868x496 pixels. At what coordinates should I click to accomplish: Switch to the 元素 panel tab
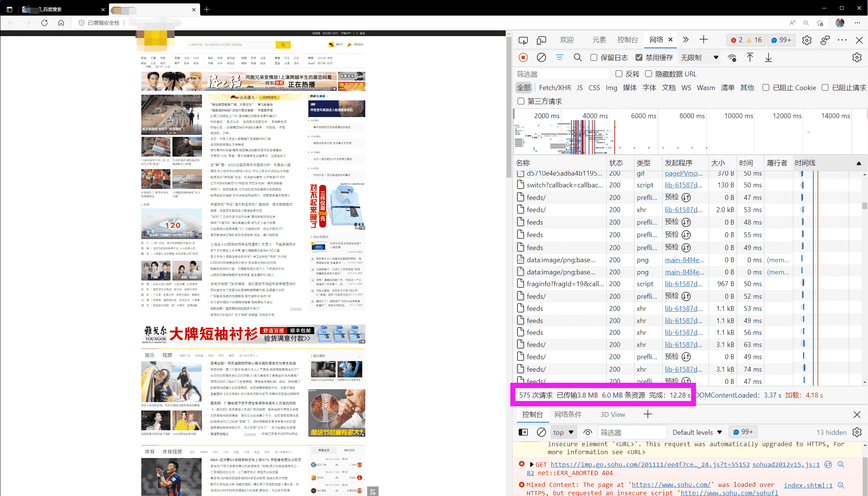(599, 40)
